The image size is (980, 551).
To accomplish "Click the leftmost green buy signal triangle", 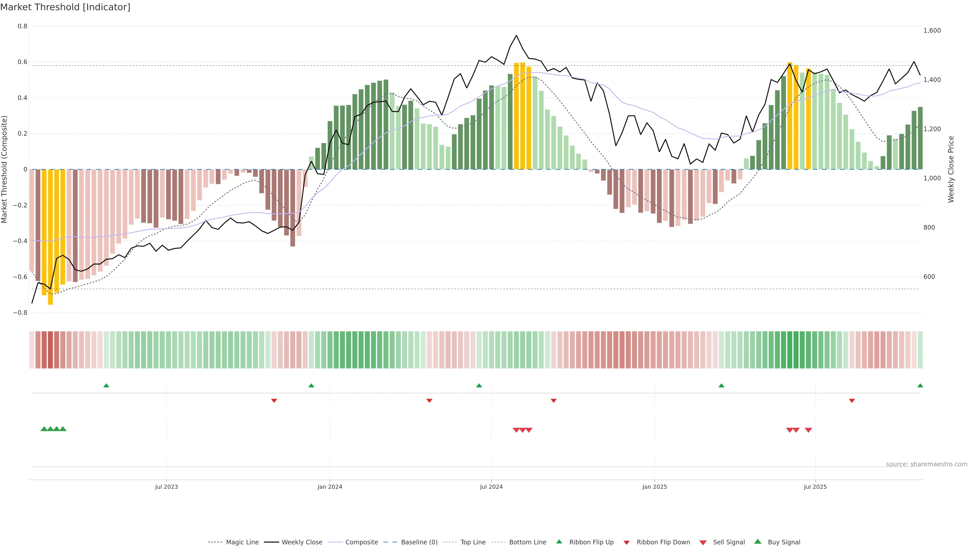I will click(44, 429).
